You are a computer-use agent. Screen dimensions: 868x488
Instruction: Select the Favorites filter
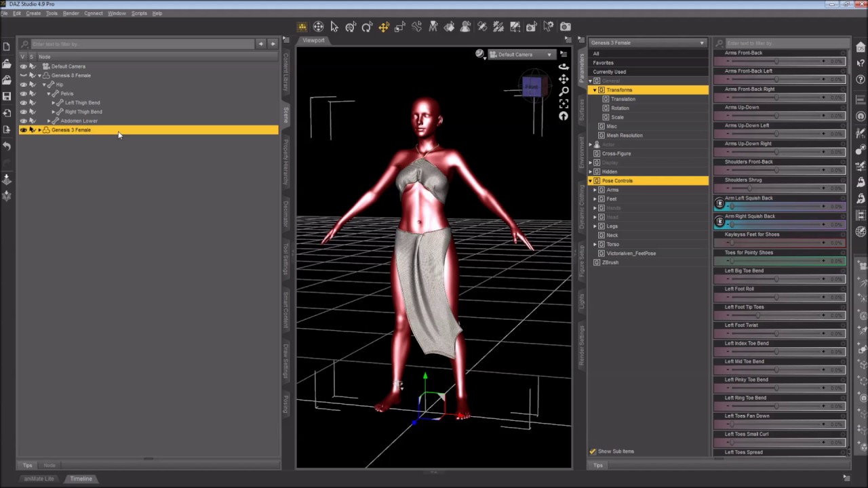coord(603,62)
